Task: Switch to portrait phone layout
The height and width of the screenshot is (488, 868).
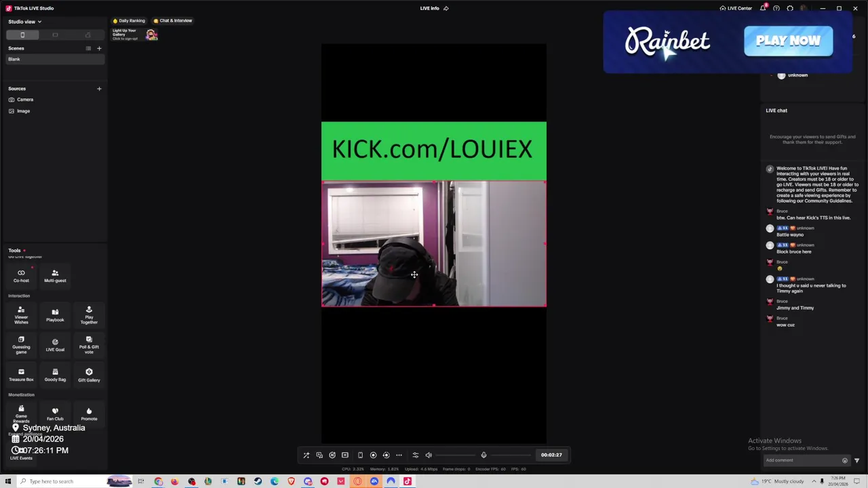Action: click(x=22, y=35)
